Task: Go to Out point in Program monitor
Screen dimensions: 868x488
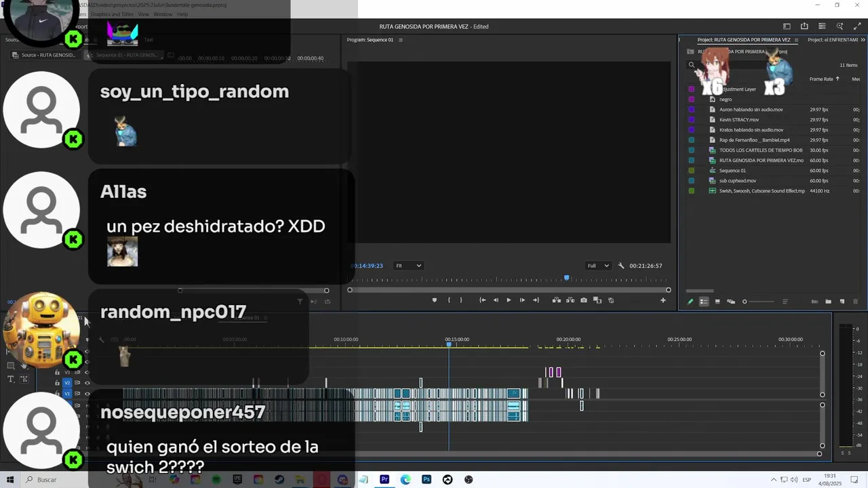Action: coord(536,300)
